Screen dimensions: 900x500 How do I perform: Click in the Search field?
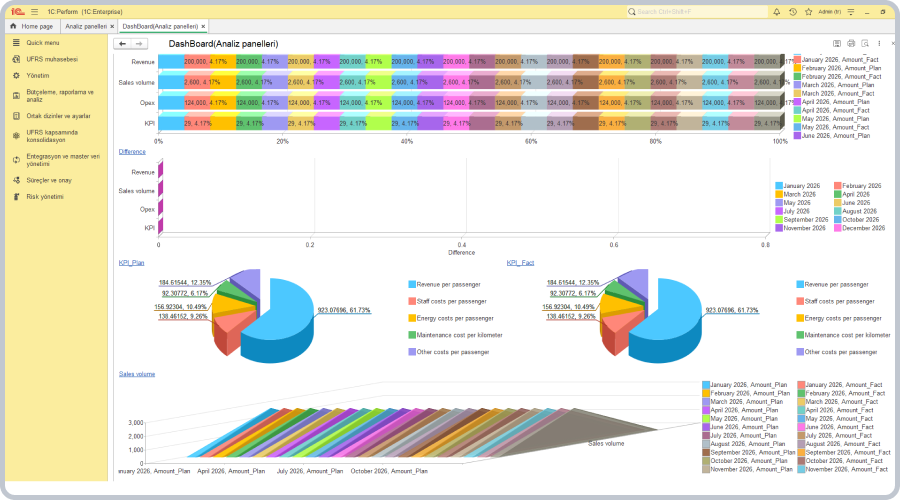point(700,11)
